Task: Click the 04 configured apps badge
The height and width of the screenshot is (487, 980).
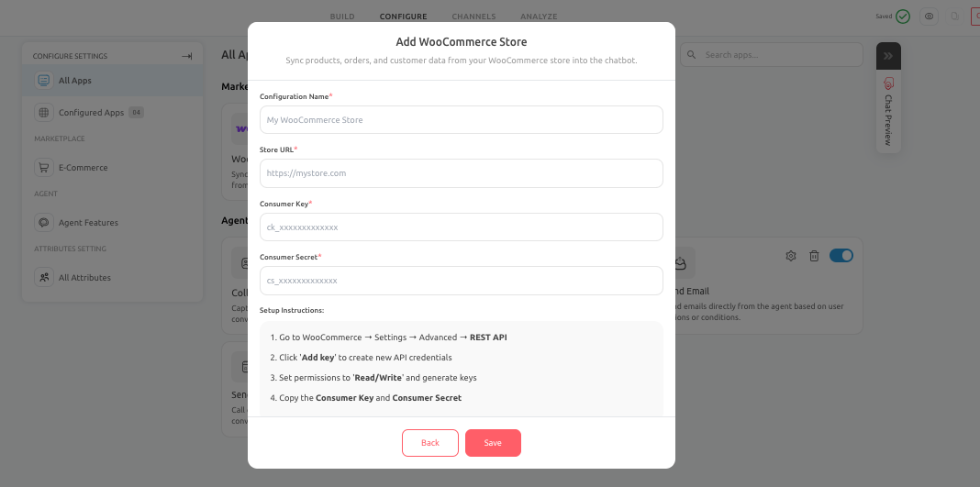Action: pos(136,113)
